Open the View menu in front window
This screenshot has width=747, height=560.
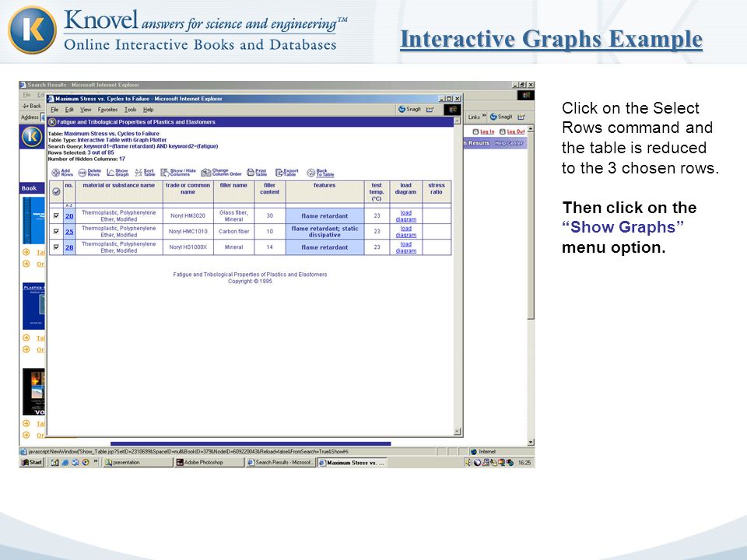(86, 110)
